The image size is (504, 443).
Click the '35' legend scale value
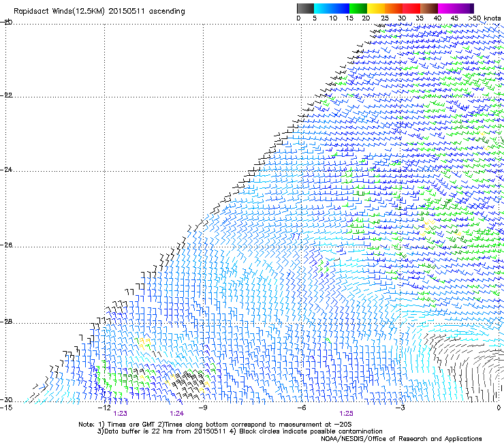coord(420,18)
